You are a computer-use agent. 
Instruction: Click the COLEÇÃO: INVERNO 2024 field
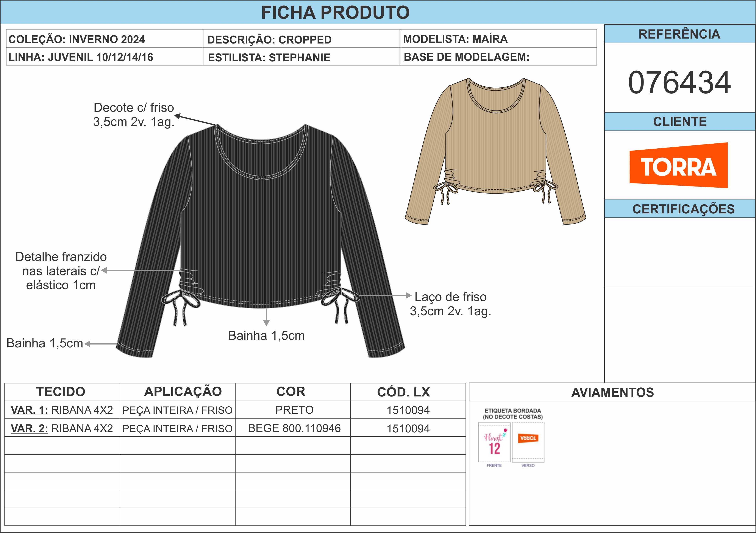77,39
